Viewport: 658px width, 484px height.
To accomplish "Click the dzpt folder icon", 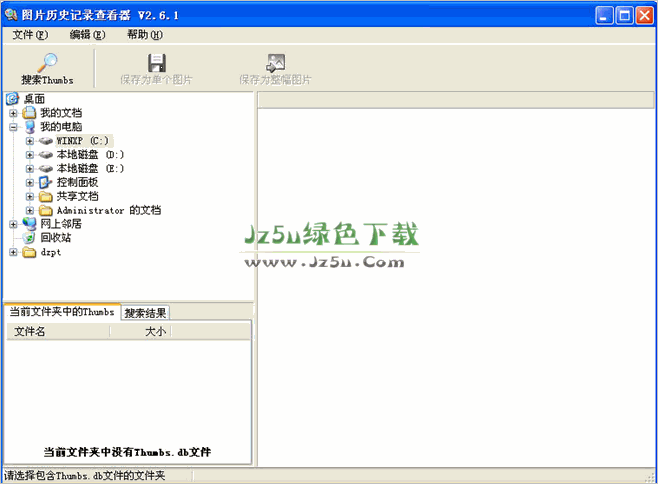I will [29, 252].
